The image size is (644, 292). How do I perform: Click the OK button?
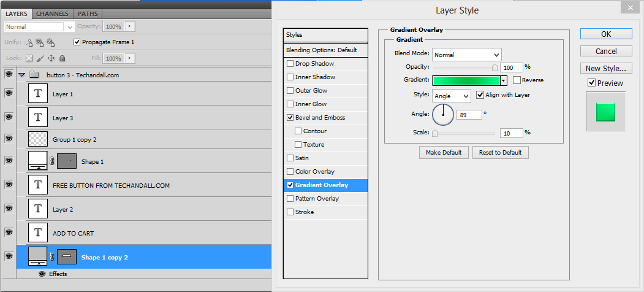coord(605,34)
